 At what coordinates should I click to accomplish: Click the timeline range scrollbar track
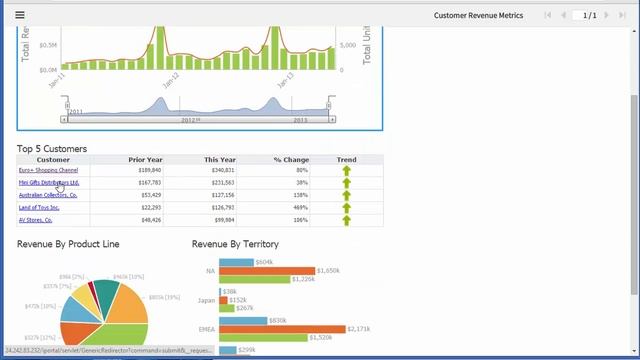[x=198, y=120]
